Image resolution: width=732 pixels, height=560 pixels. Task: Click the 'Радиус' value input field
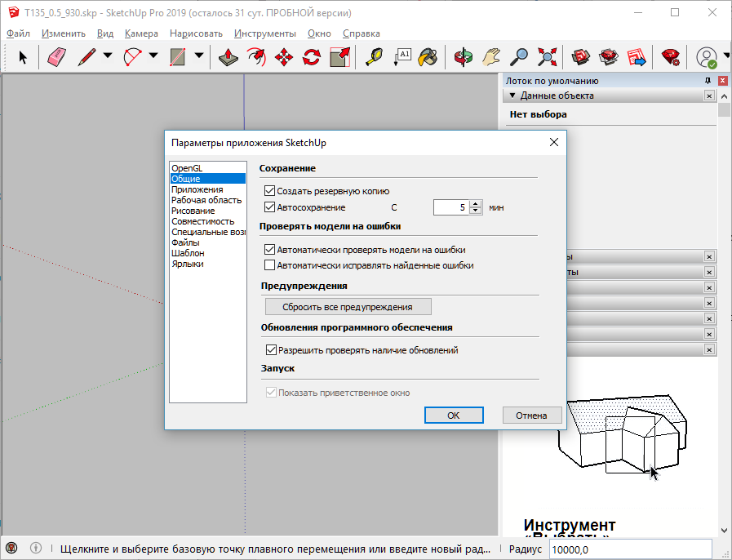coord(629,549)
